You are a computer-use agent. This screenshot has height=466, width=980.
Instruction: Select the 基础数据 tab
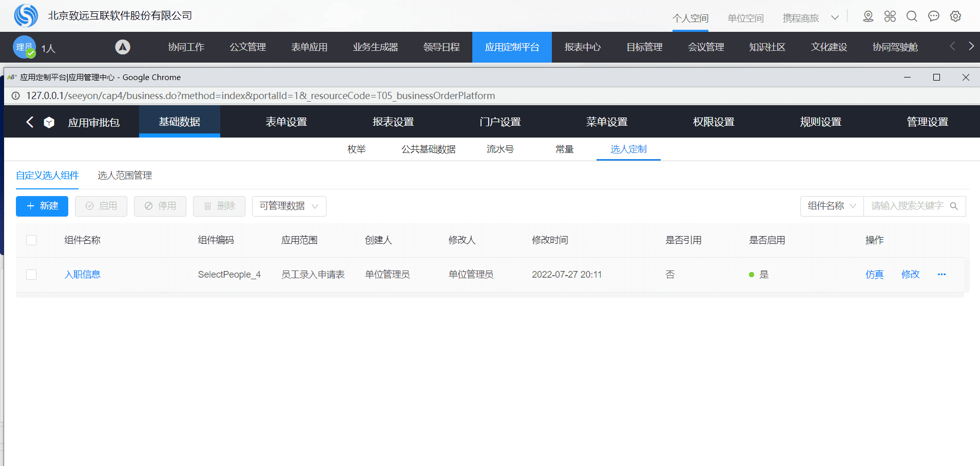pyautogui.click(x=180, y=122)
